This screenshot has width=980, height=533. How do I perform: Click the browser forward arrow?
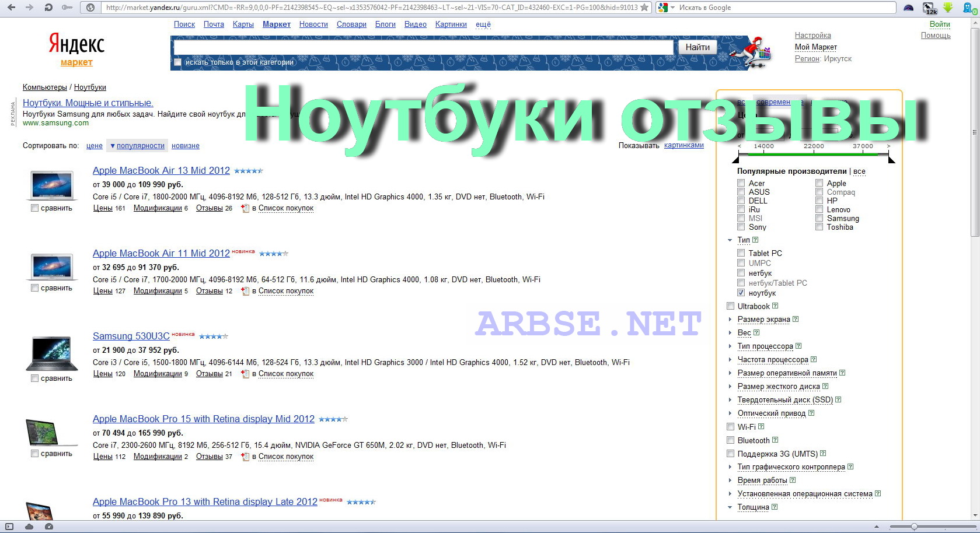[29, 8]
